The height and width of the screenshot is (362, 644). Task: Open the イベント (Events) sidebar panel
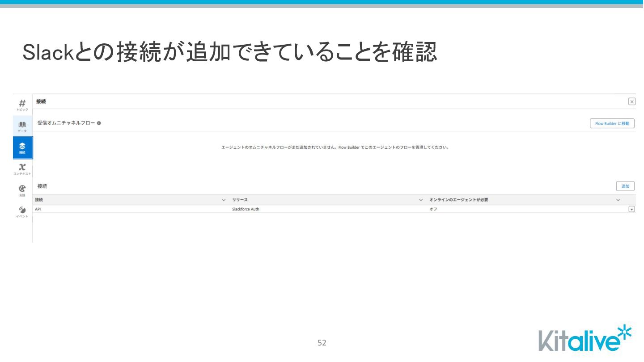(22, 212)
